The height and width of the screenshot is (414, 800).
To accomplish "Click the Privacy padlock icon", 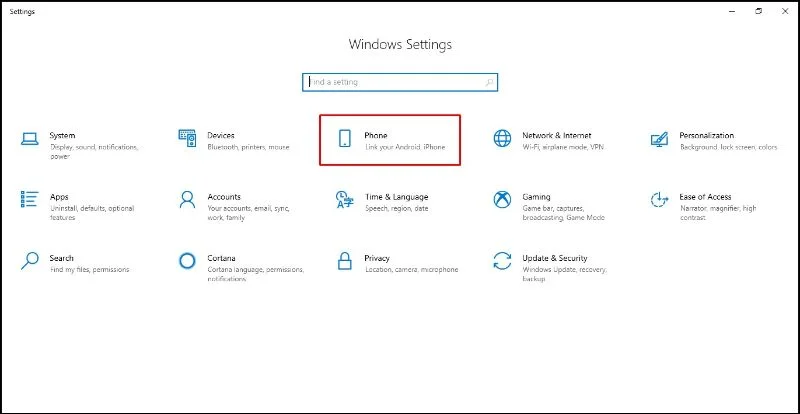I will coord(345,261).
